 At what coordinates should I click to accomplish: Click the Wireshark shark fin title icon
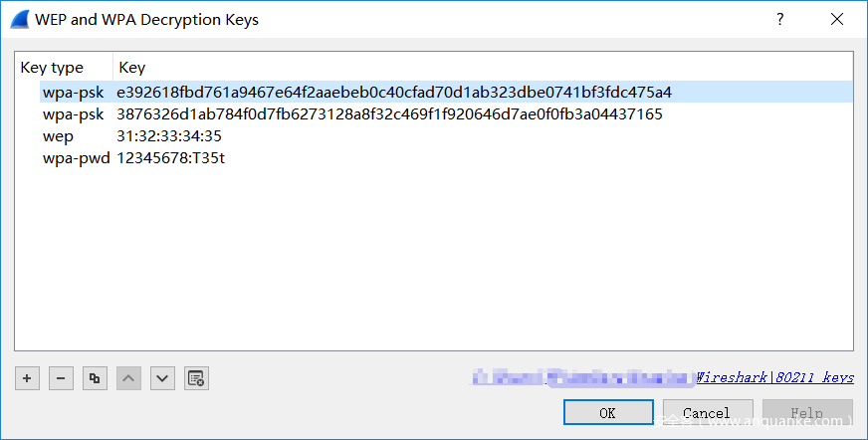pos(19,19)
